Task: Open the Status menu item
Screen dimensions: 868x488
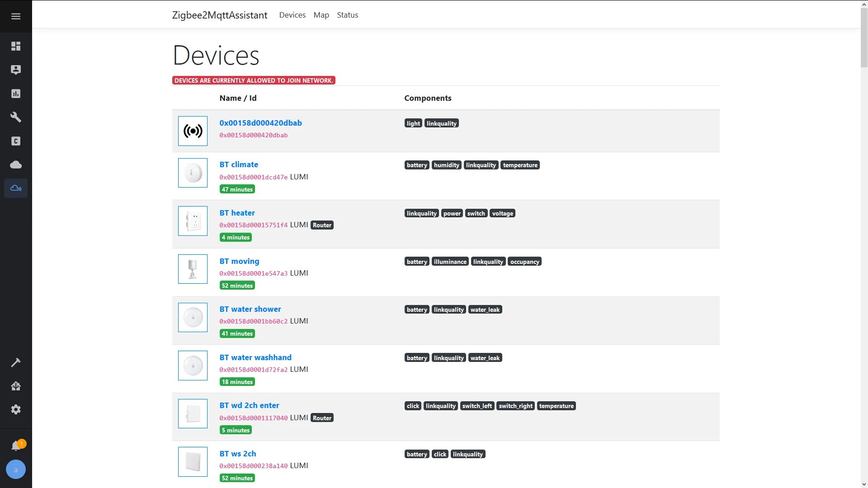Action: point(347,15)
